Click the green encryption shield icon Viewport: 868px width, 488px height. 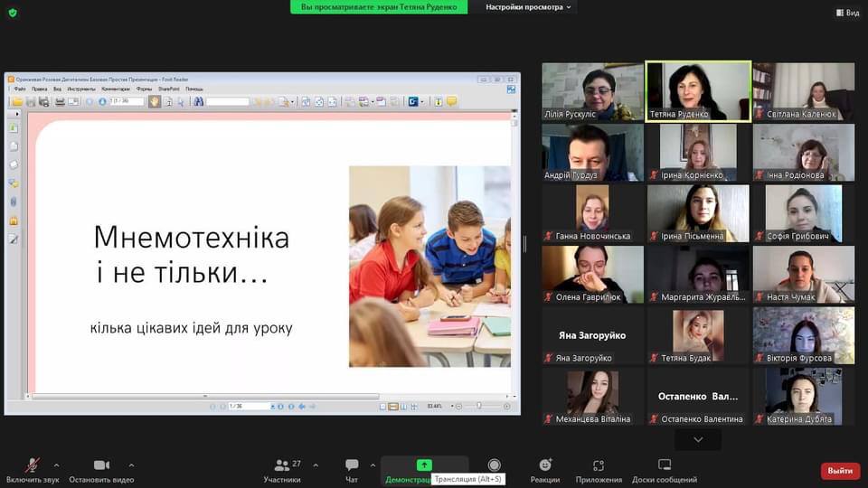[13, 12]
